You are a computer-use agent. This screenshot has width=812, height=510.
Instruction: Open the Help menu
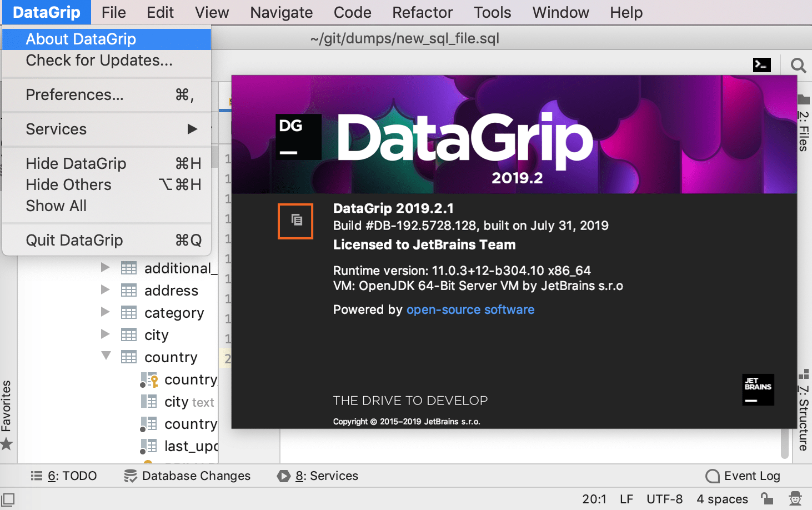pyautogui.click(x=626, y=12)
